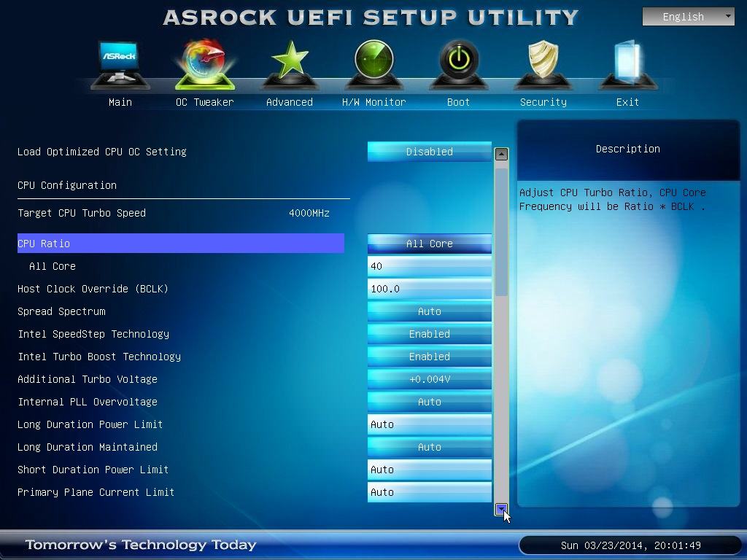Image resolution: width=747 pixels, height=560 pixels.
Task: Select Primary Plane Current Limit label
Action: pos(96,492)
